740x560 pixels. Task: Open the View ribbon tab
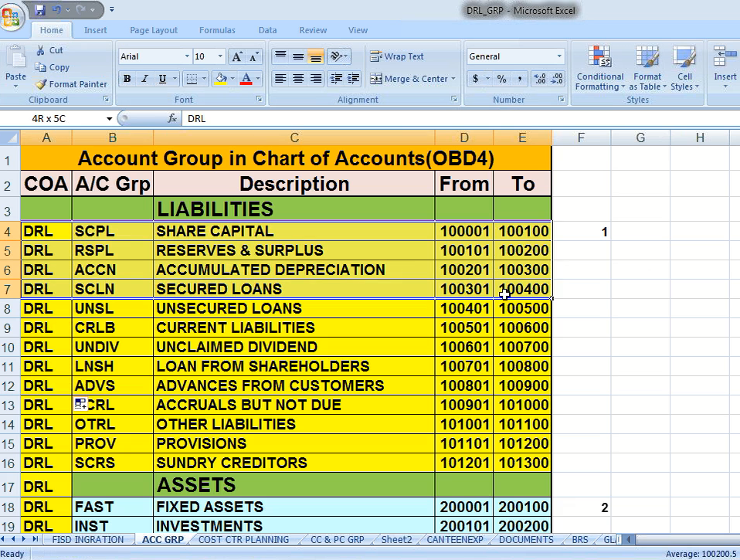click(358, 30)
